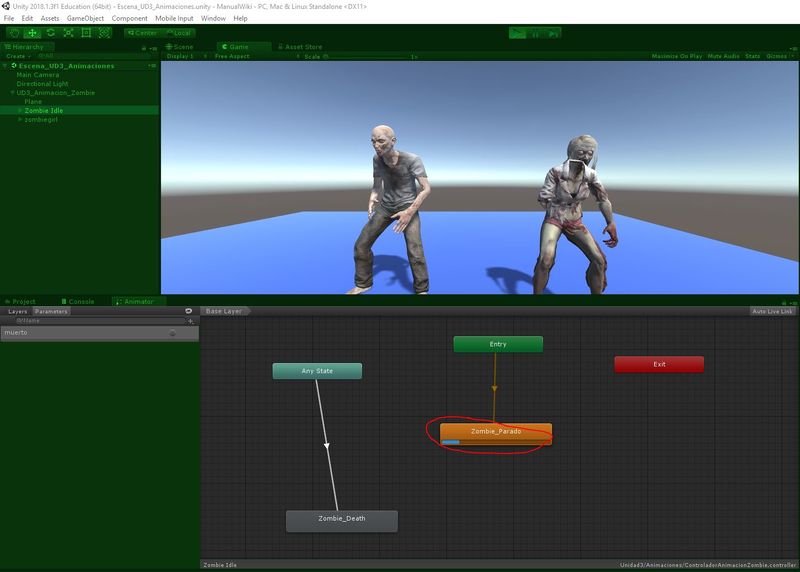Select Directional Light in Hierarchy
800x572 pixels.
click(42, 84)
